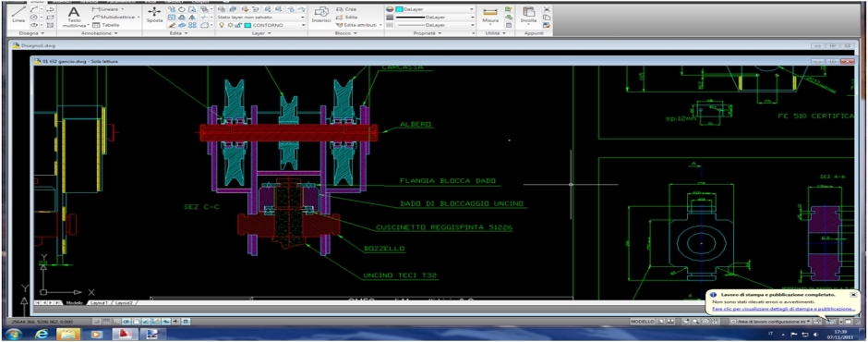
Task: Toggle the MODELLO space button in status bar
Action: click(x=643, y=322)
